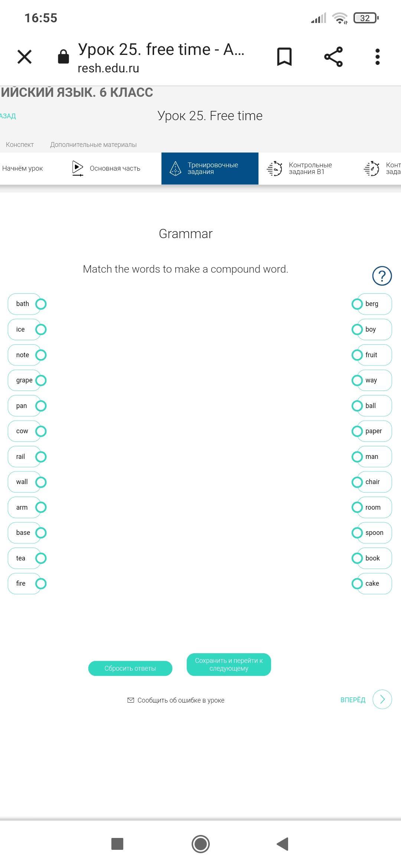Tap the Android home navigation button
The height and width of the screenshot is (868, 401).
click(200, 844)
